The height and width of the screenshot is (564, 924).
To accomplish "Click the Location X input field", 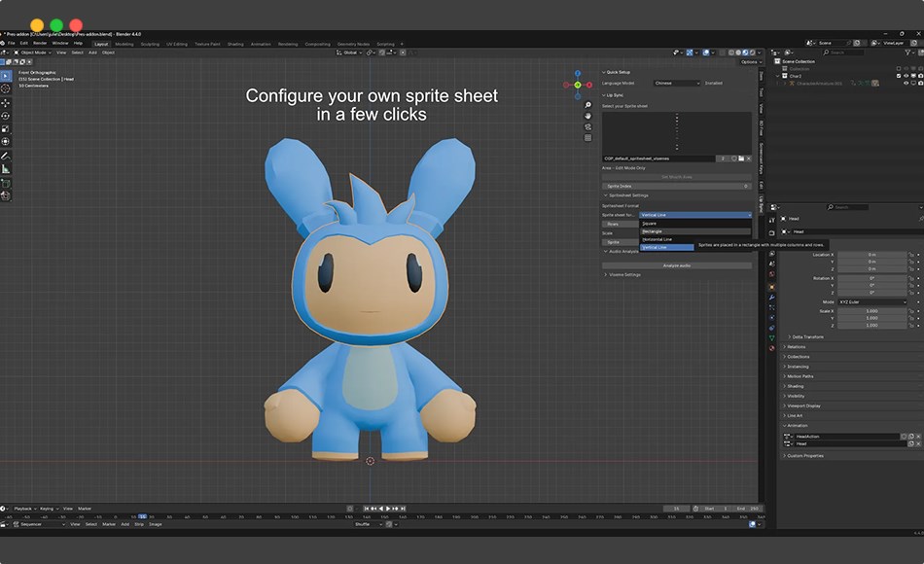I will pyautogui.click(x=871, y=254).
